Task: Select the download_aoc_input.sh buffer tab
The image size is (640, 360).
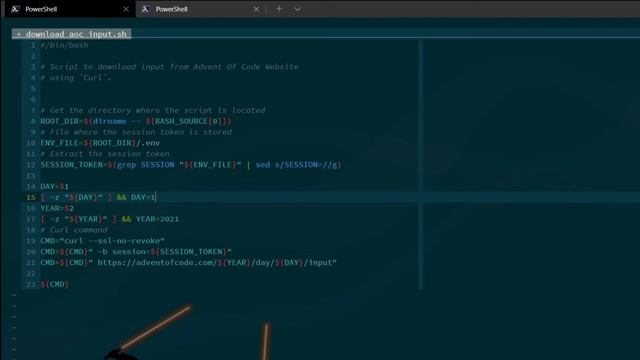Action: pos(72,34)
